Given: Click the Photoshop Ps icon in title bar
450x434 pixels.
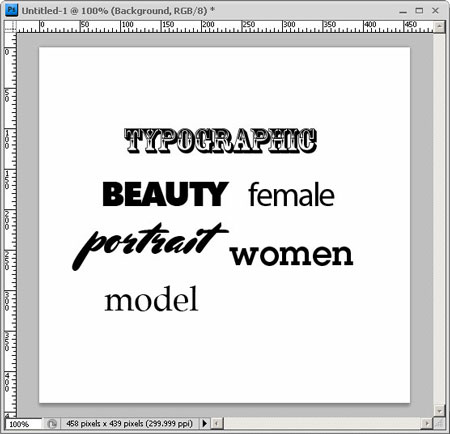Looking at the screenshot, I should coord(11,10).
